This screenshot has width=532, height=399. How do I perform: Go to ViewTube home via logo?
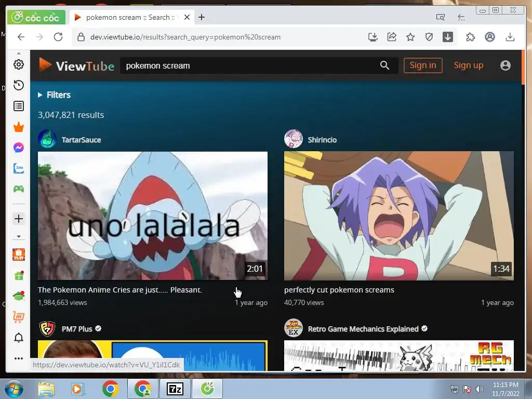[x=76, y=65]
